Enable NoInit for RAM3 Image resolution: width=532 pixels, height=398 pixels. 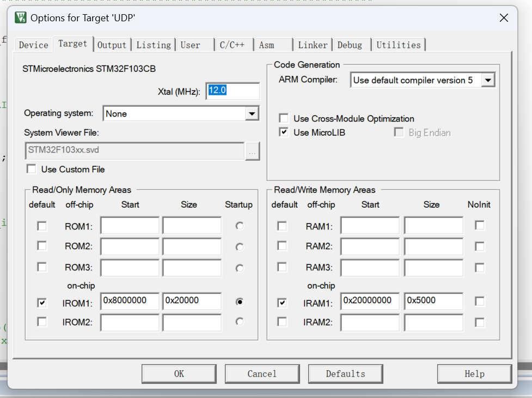(x=480, y=268)
